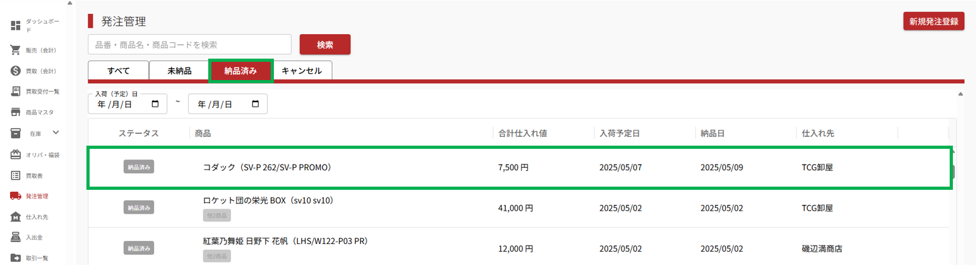Image resolution: width=980 pixels, height=268 pixels.
Task: Open the オリパ・福袋 gift icon
Action: pyautogui.click(x=16, y=154)
